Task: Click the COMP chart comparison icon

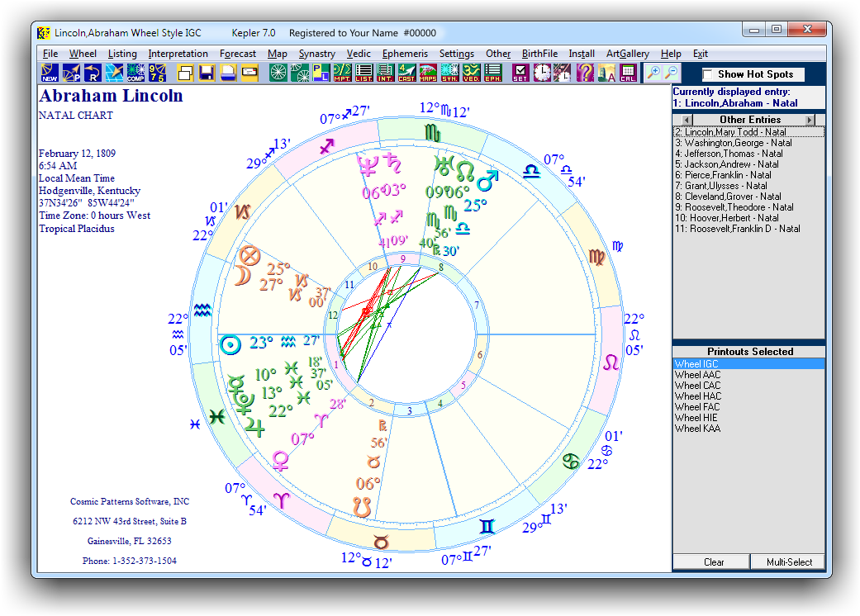Action: 137,73
